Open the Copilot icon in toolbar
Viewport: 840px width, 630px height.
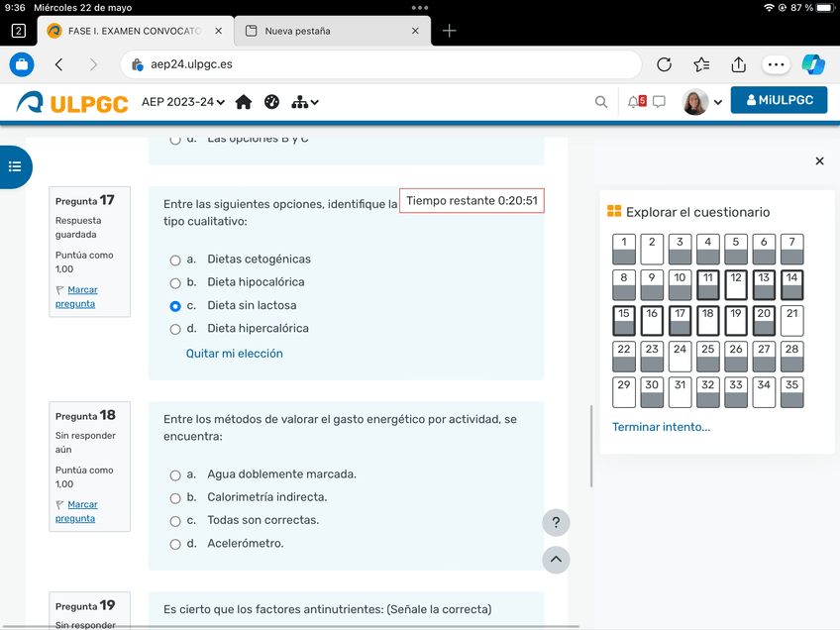pyautogui.click(x=813, y=64)
